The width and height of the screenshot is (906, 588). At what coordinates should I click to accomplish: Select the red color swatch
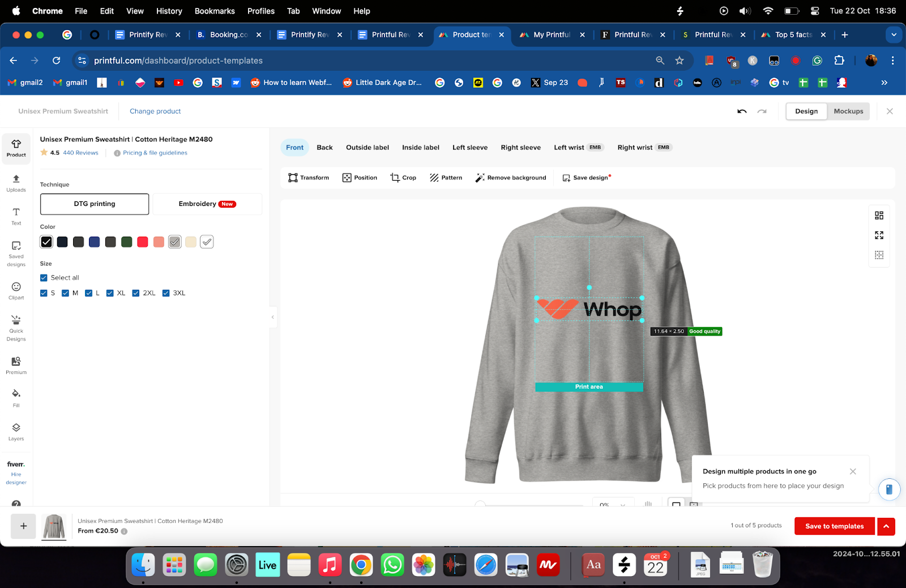pos(143,242)
